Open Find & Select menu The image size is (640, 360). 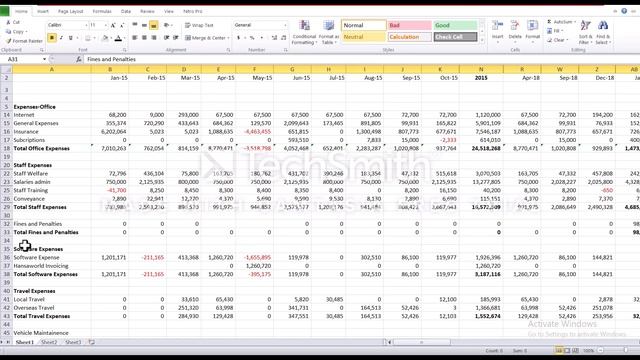click(602, 32)
